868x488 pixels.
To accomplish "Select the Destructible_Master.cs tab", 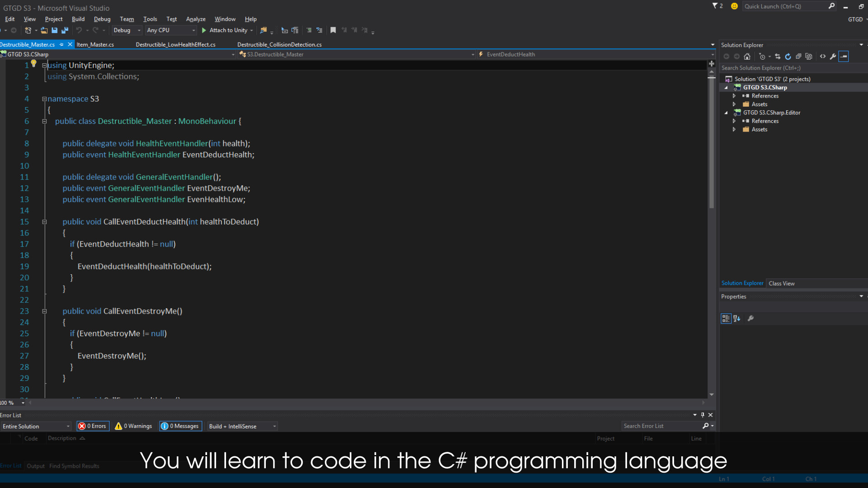I will point(28,44).
